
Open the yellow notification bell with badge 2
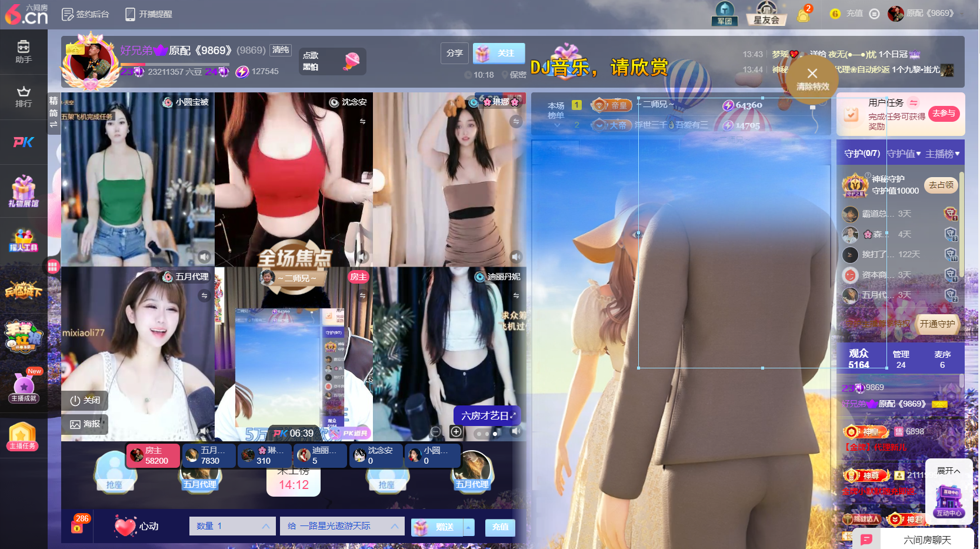click(x=803, y=14)
